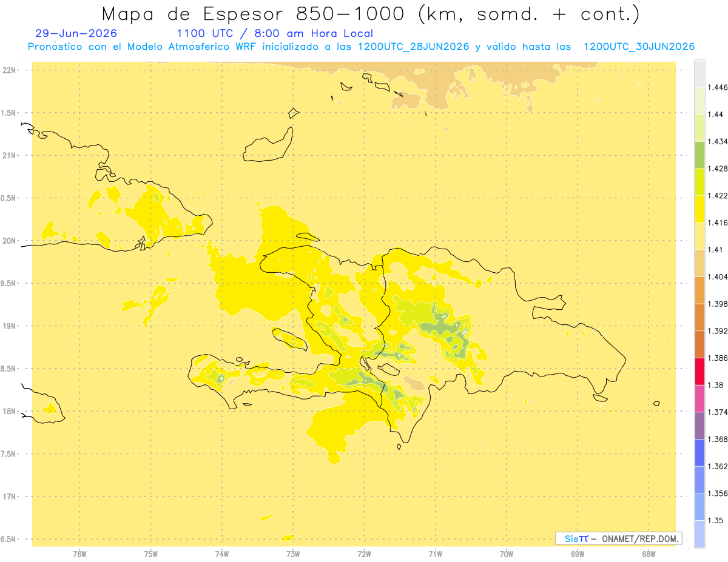Click the latitude label '17N'
Viewport: 728px width, 562px height.
tap(9, 497)
